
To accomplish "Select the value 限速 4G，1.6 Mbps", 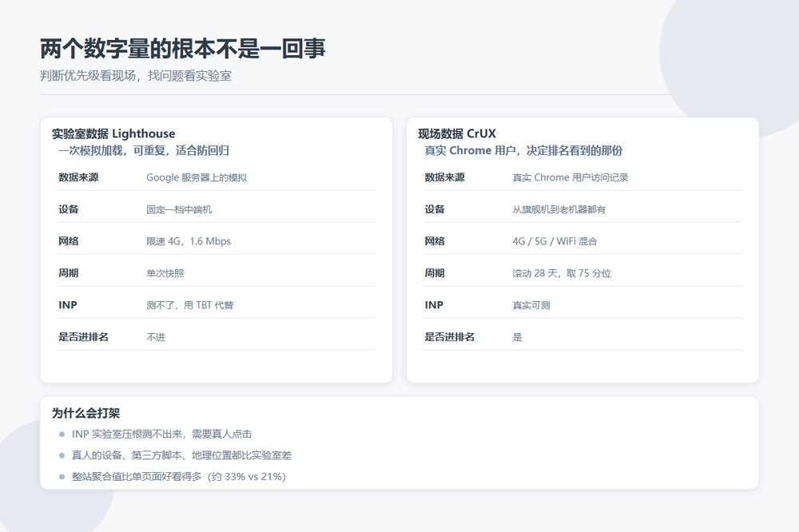I will coord(189,241).
